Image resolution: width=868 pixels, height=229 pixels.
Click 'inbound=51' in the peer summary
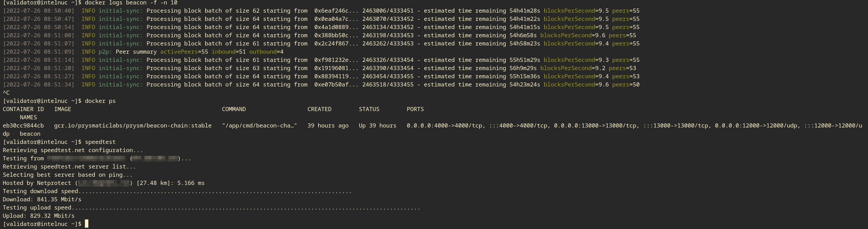229,52
